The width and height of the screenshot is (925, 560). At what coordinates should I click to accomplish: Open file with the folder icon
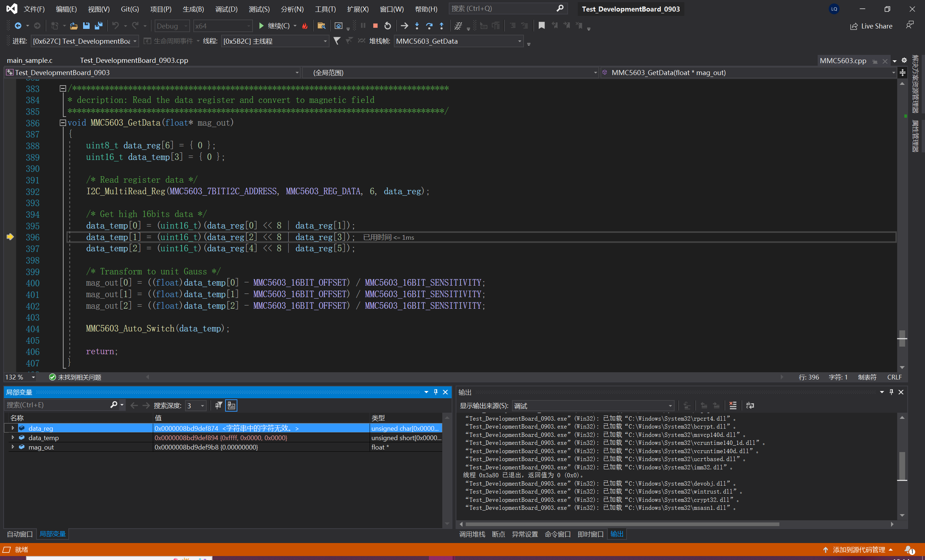tap(74, 26)
